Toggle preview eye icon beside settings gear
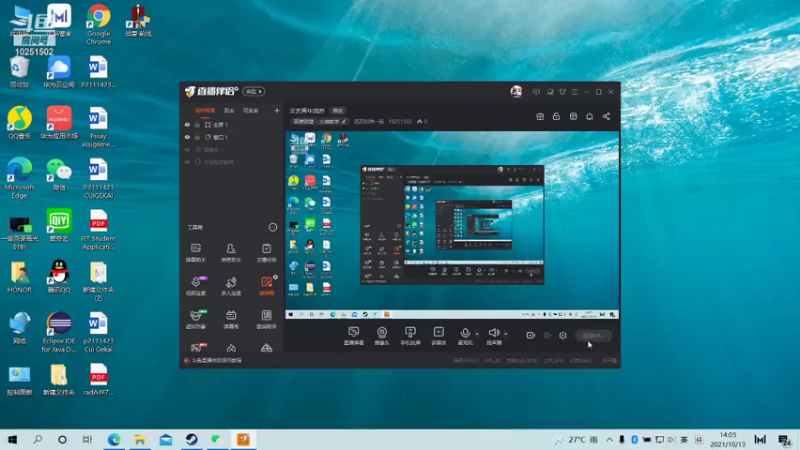Viewport: 800px width, 450px height. tap(547, 336)
